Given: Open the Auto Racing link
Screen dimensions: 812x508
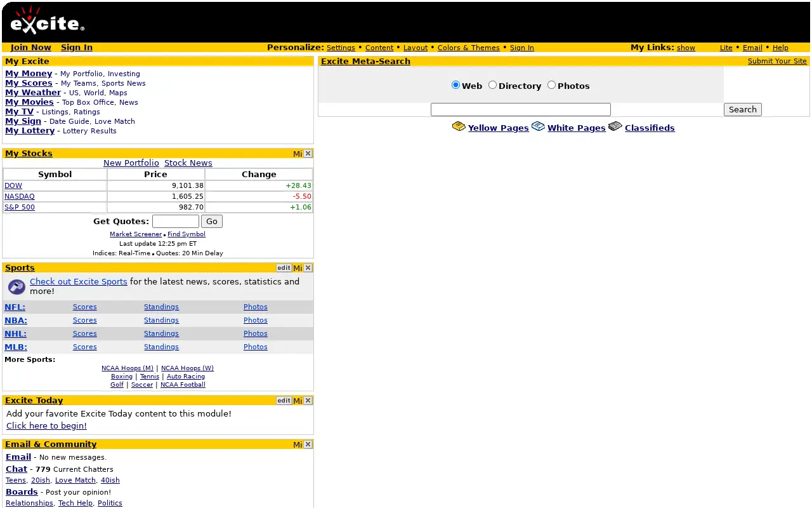Looking at the screenshot, I should pyautogui.click(x=186, y=377).
